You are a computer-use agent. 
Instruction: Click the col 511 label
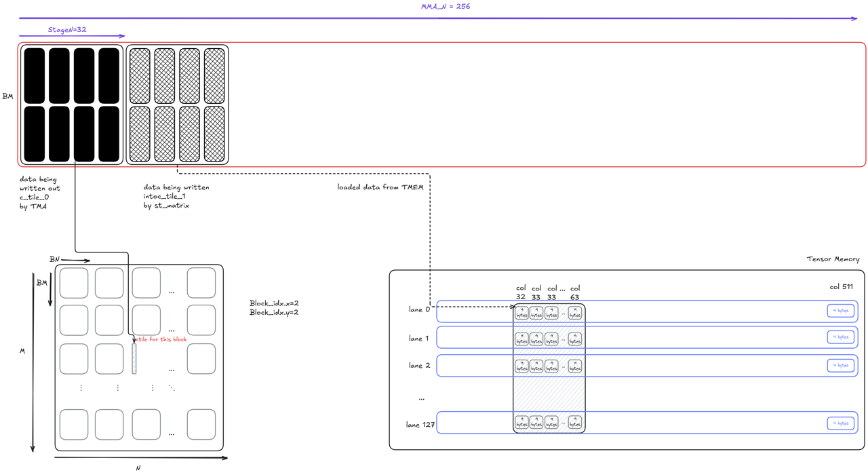click(841, 287)
